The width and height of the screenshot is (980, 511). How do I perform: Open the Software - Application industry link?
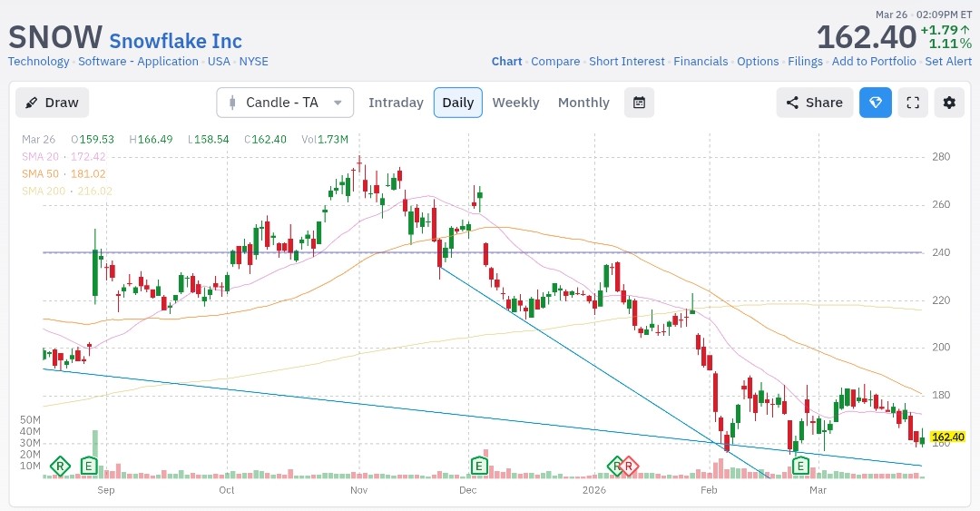click(138, 62)
